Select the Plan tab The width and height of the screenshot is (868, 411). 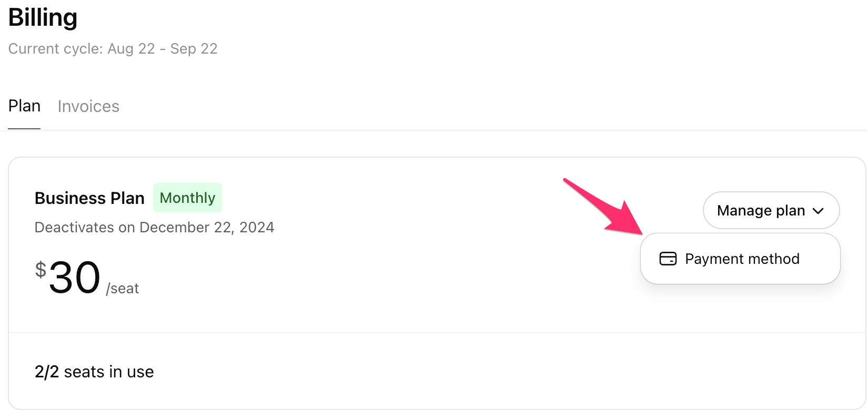(24, 106)
